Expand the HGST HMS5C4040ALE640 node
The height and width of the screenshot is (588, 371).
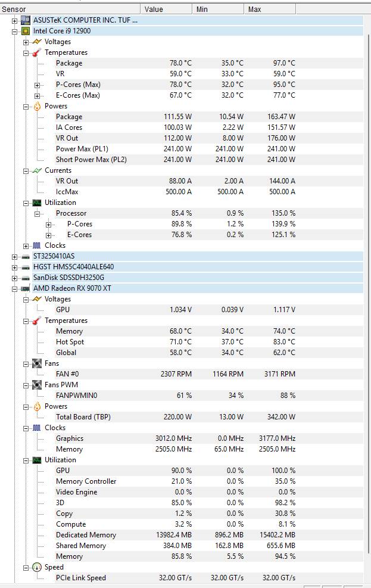point(15,267)
